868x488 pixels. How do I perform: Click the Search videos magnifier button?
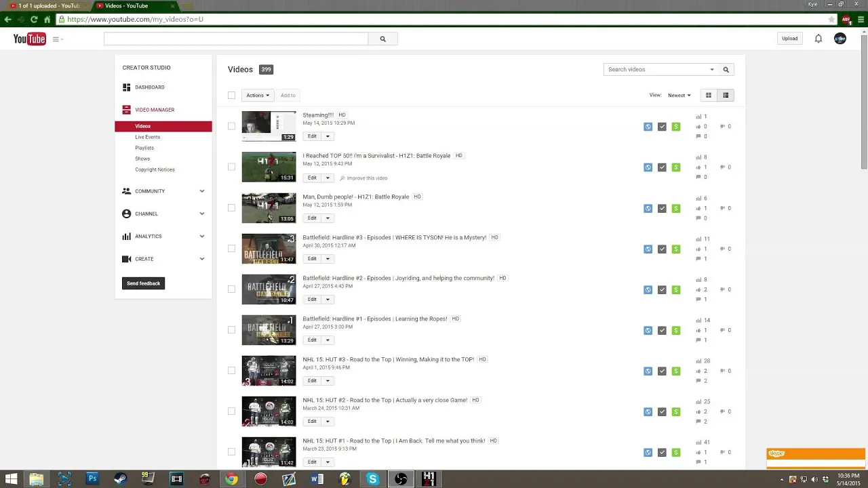coord(726,69)
